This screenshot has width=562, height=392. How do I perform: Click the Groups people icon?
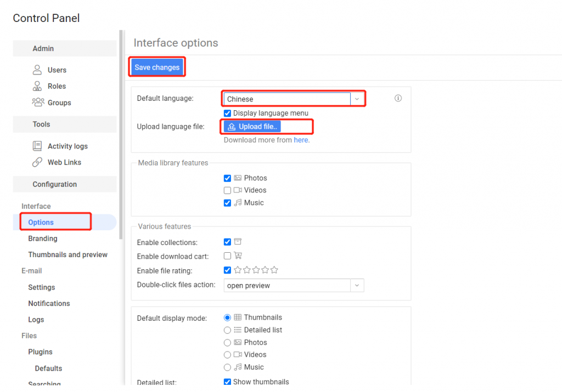37,103
